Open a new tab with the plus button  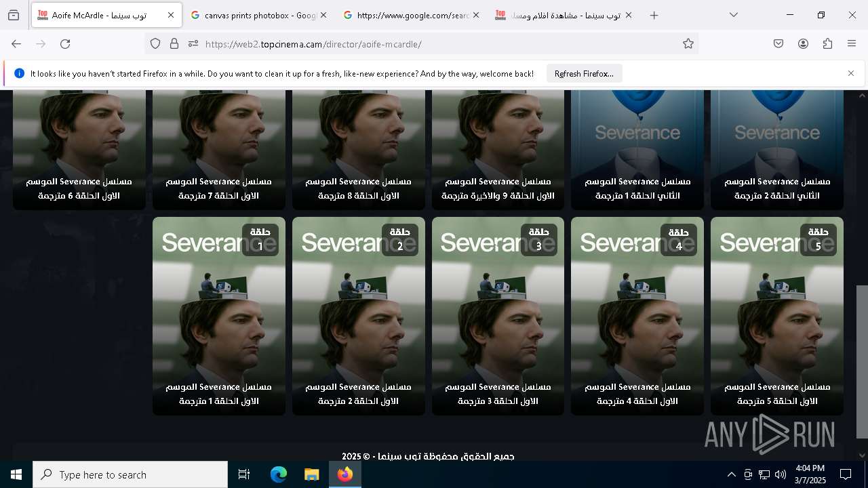(x=654, y=15)
